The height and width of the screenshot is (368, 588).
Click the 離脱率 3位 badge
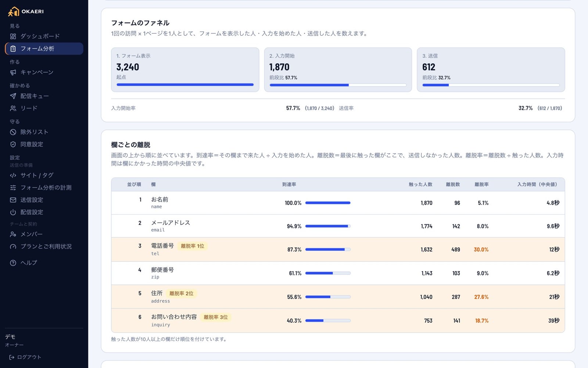point(216,317)
